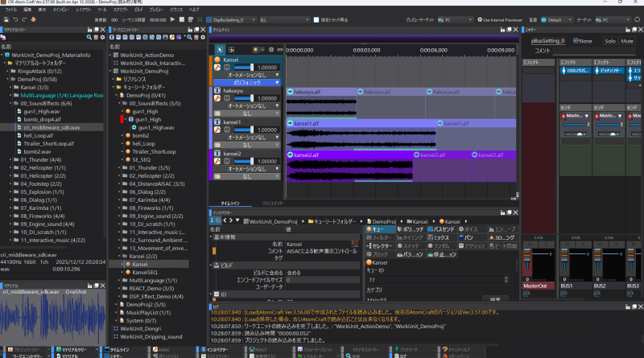Screen dimensions: 644x358
Task: Open the automation dropdown on the kansei1 track
Action: pyautogui.click(x=247, y=138)
